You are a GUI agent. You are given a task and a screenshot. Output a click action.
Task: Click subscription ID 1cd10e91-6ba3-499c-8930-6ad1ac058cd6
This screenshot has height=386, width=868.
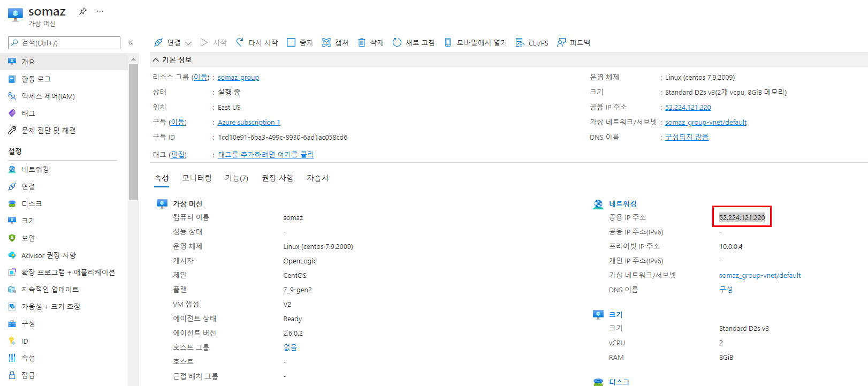[283, 137]
